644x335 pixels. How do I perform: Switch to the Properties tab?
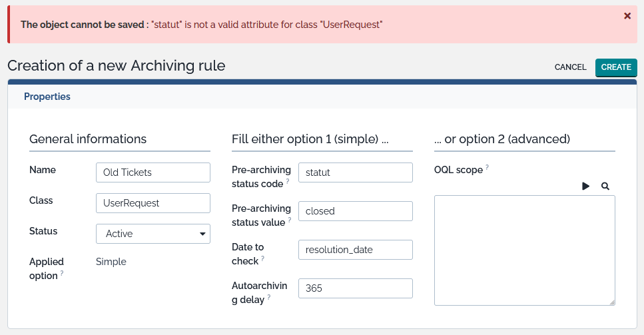pos(47,97)
